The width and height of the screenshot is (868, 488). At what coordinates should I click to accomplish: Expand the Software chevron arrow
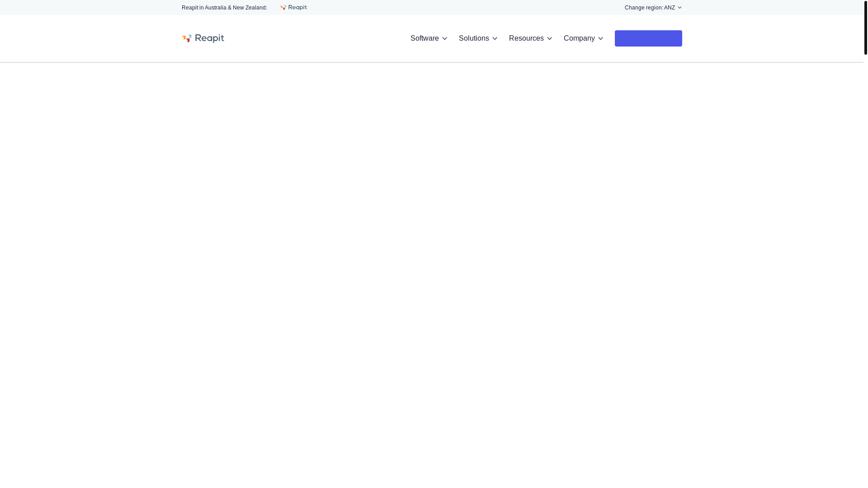pyautogui.click(x=444, y=39)
